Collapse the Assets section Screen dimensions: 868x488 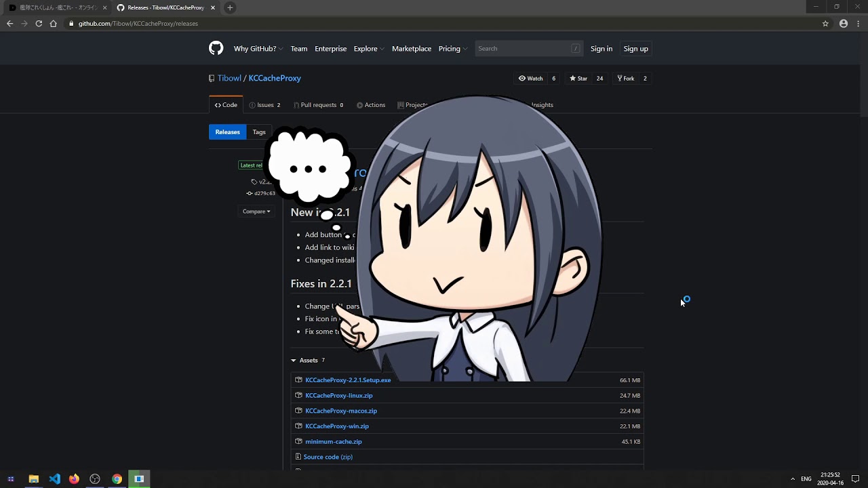coord(308,360)
